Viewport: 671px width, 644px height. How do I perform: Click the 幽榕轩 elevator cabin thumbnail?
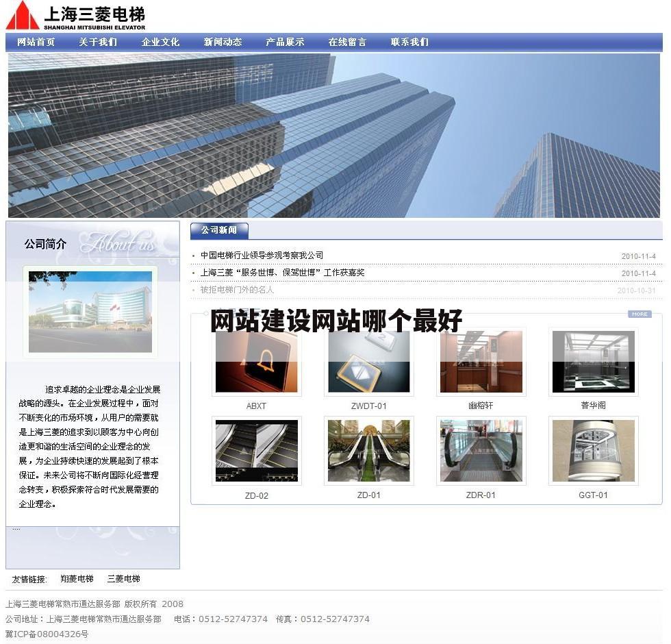[x=481, y=361]
